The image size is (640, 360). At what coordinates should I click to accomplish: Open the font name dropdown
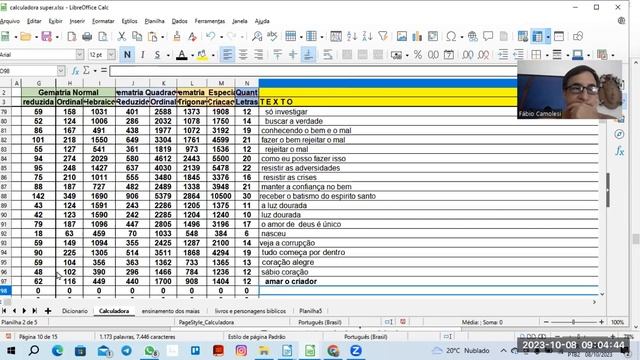[x=80, y=55]
